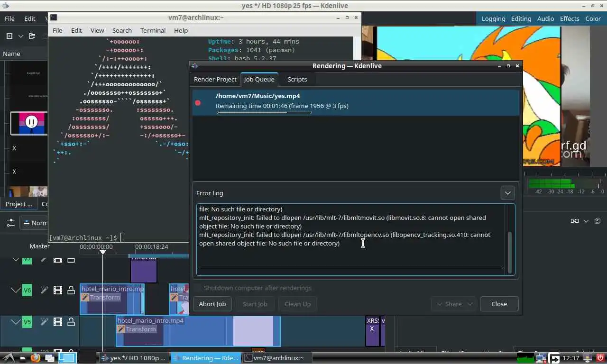Click the timeline playhead marker at 00:00:00:00
607x364 pixels.
tap(102, 252)
